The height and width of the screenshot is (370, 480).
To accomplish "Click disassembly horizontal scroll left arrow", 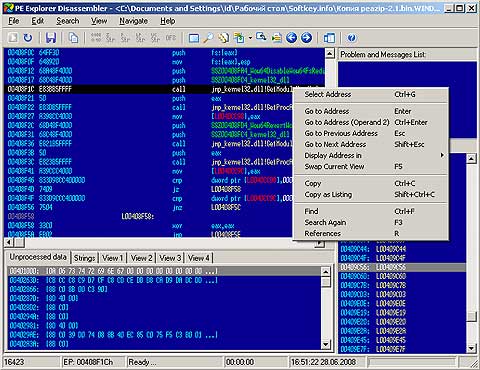I will [9, 243].
